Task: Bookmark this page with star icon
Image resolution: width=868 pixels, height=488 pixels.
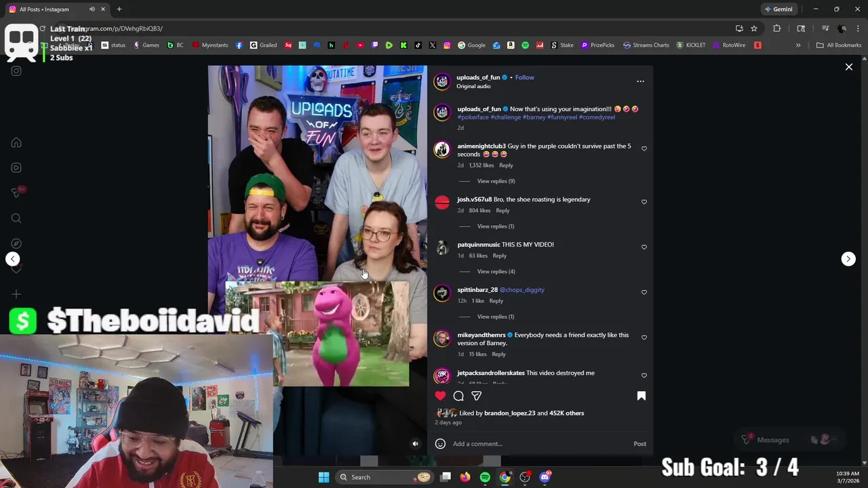Action: pos(754,28)
